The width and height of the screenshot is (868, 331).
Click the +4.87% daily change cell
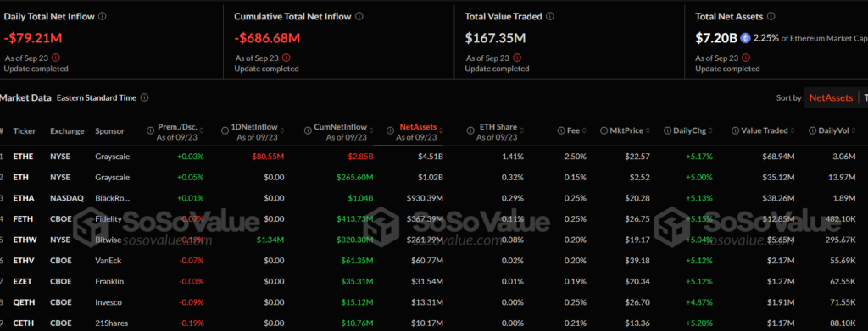click(x=699, y=302)
